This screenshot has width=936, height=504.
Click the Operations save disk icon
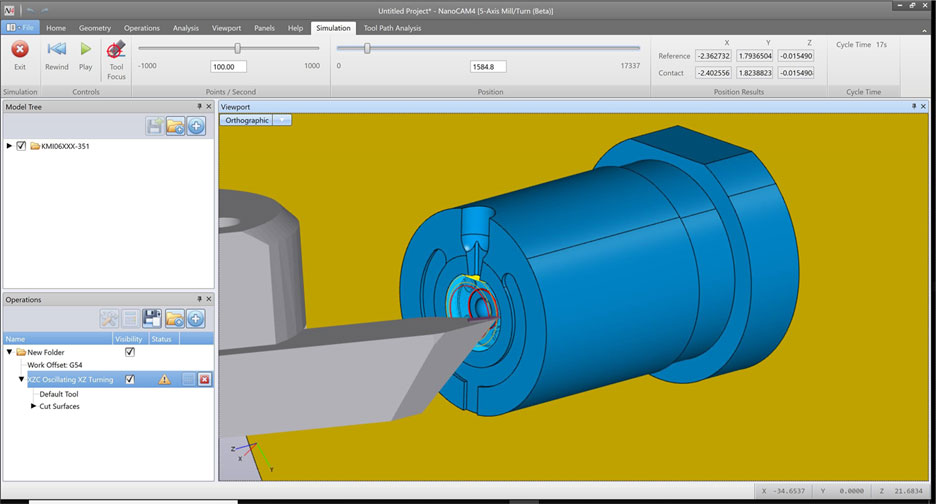click(x=152, y=319)
